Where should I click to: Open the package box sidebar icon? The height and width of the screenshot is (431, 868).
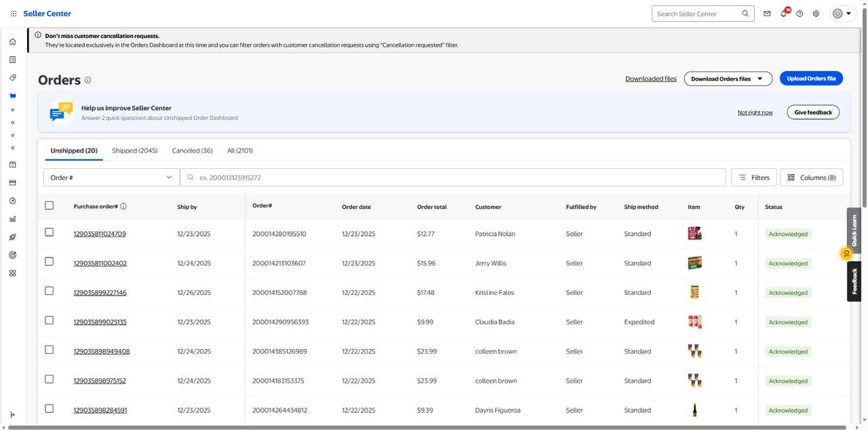(x=12, y=165)
